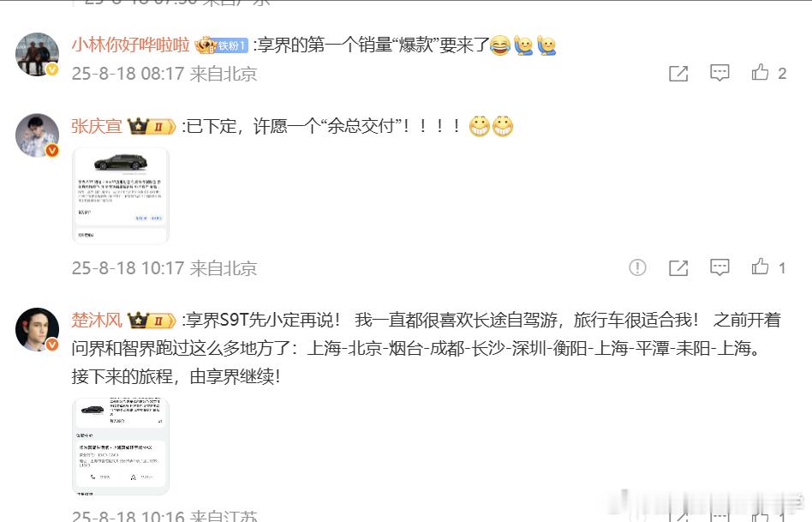
Task: Click 楚沐风's crown membership badge
Action: (152, 321)
